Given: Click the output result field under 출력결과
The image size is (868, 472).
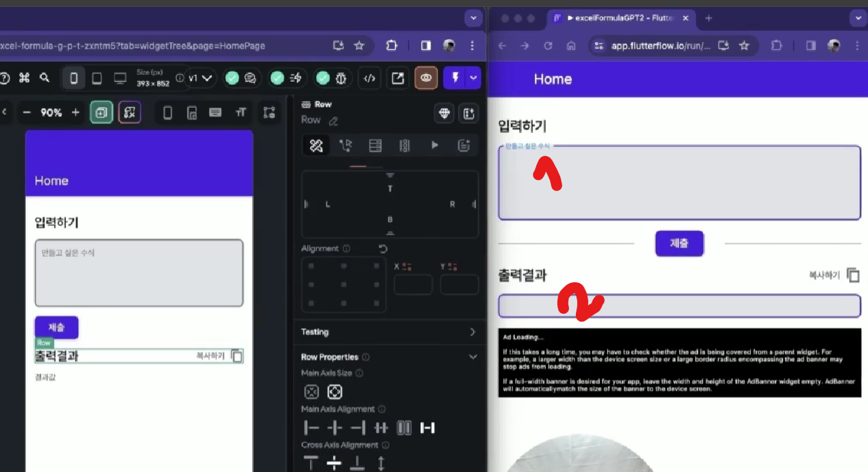Looking at the screenshot, I should [x=679, y=306].
